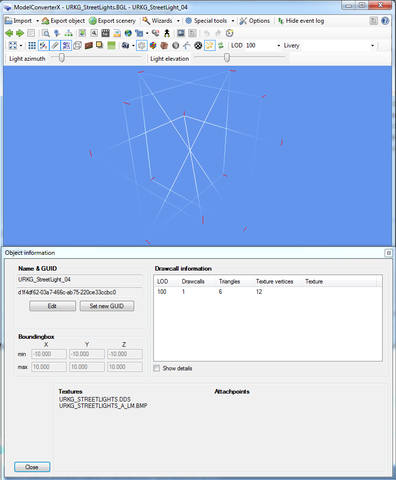396x480 pixels.
Task: Click the URKG_StreetLight_04 name field
Action: point(80,280)
